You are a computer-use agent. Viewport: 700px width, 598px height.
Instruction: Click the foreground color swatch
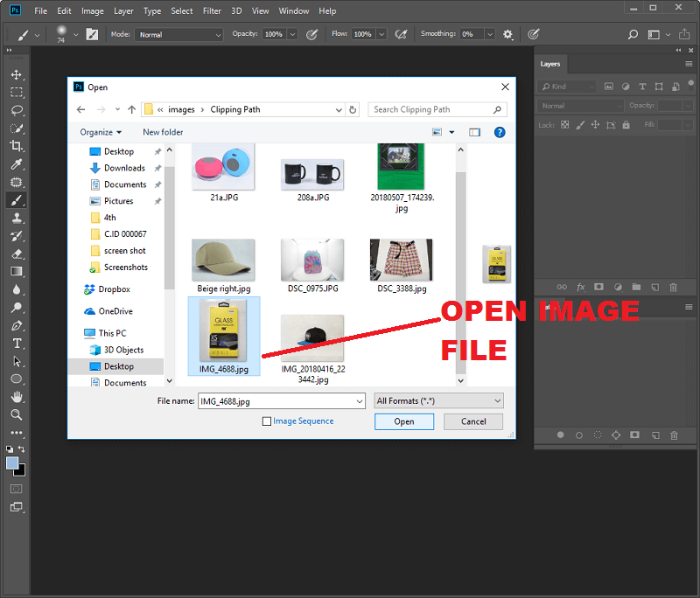[12, 462]
